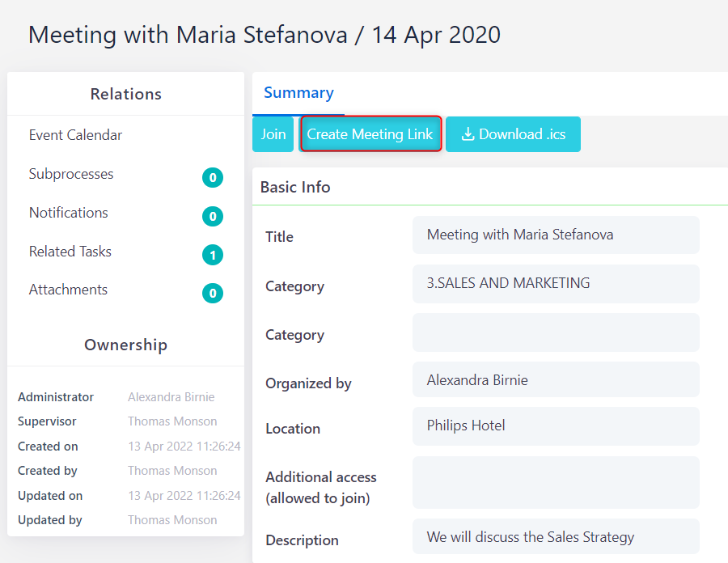
Task: Select the 3.SALES AND MARKETING category field
Action: 556,284
